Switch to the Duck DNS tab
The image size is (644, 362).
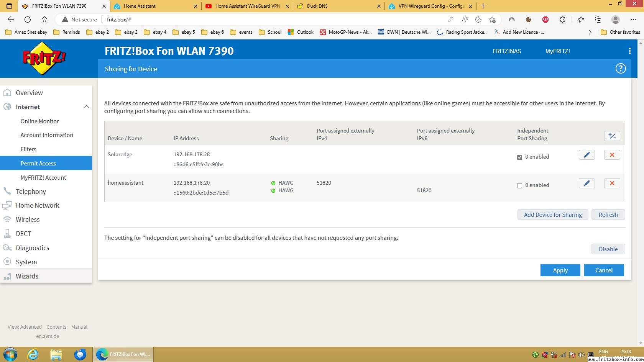pos(339,6)
